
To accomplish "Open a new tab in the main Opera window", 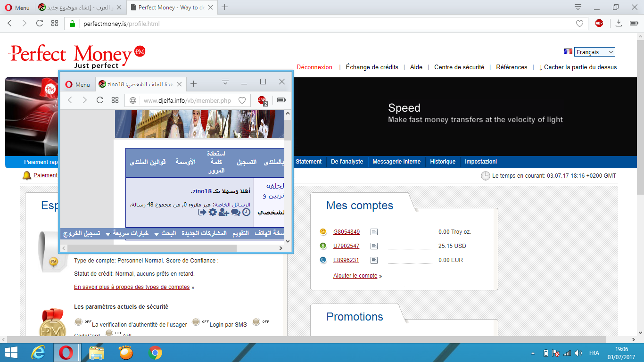I will coord(225,7).
